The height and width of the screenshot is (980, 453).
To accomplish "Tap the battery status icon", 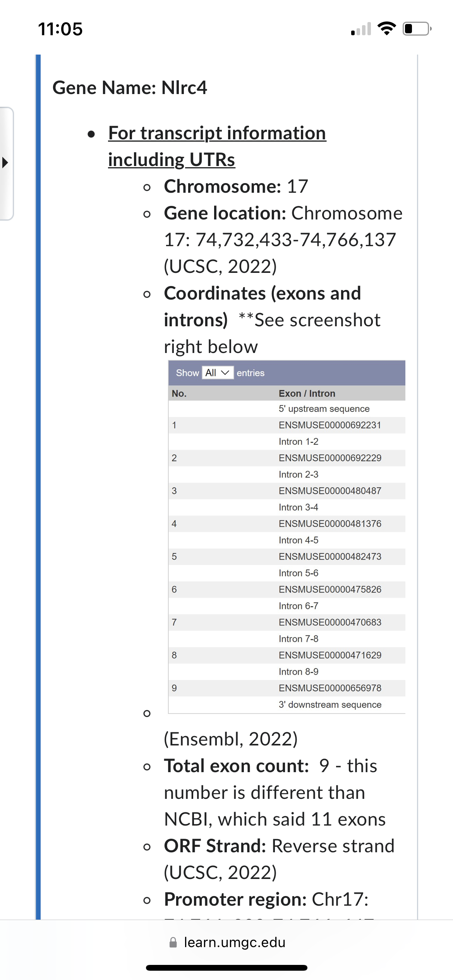I will (417, 29).
